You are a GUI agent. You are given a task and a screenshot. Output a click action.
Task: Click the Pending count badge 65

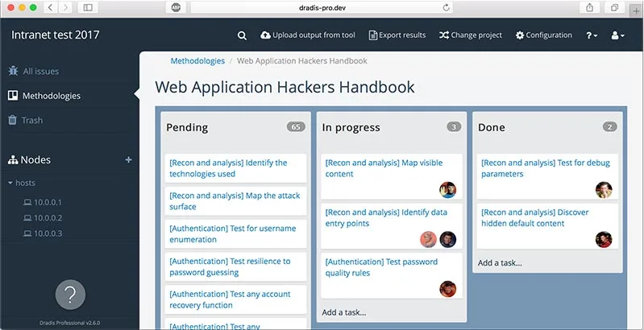click(296, 127)
